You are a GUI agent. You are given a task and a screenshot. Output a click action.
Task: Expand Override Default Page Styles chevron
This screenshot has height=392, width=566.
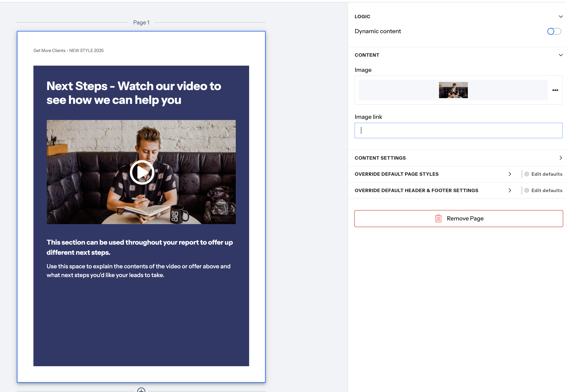click(510, 174)
